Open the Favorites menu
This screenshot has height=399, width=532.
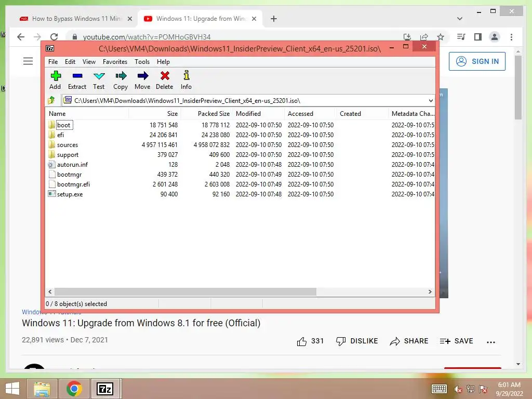click(x=115, y=62)
